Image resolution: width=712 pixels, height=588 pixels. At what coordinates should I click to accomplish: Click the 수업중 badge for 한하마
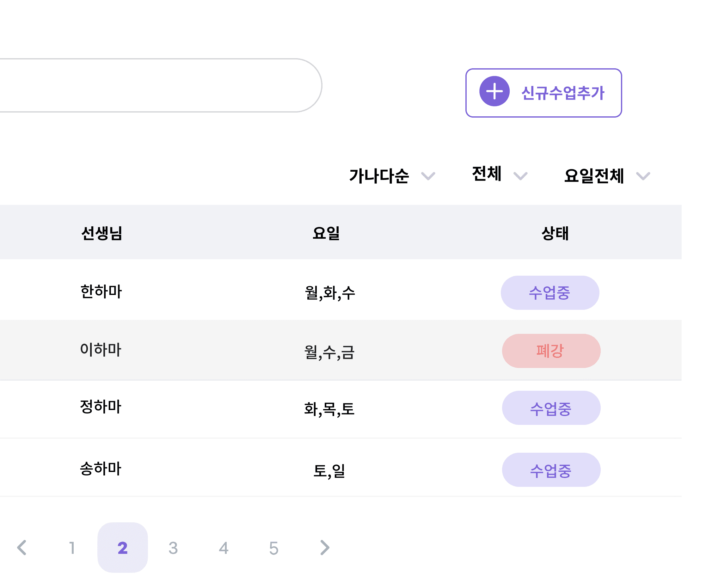click(x=550, y=292)
